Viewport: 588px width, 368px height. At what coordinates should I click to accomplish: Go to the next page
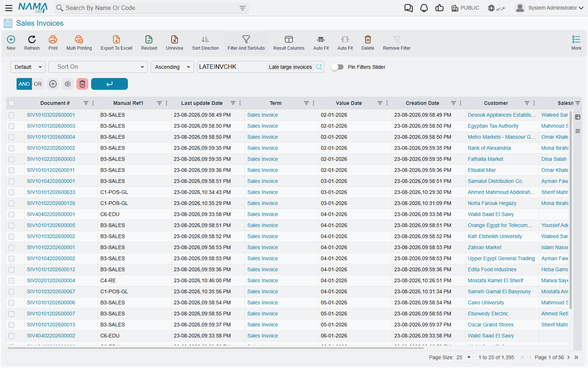coord(569,357)
